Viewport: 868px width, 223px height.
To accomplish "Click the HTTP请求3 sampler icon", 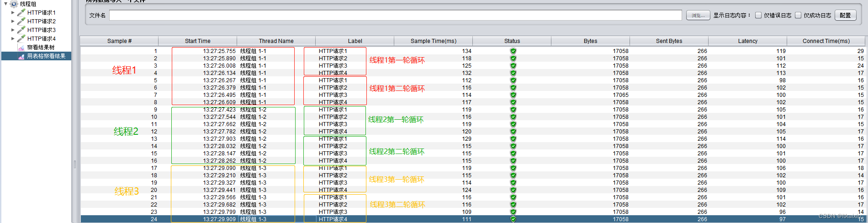I will [x=21, y=30].
